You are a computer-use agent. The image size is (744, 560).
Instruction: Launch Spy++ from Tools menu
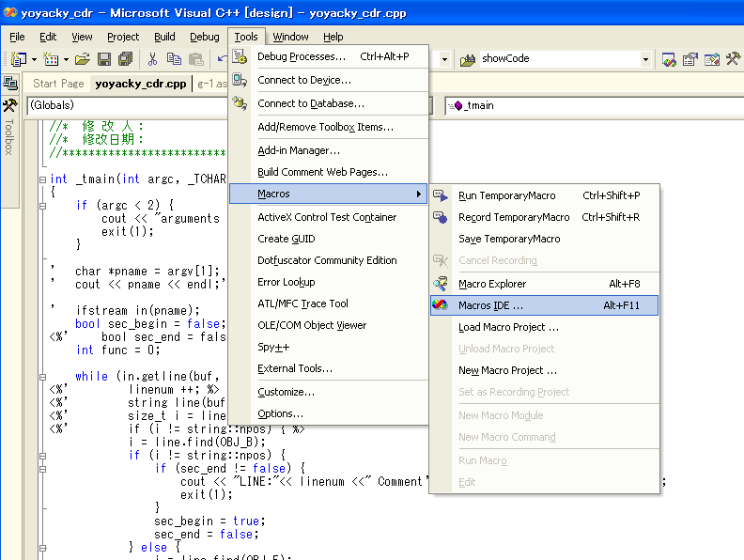[x=329, y=347]
